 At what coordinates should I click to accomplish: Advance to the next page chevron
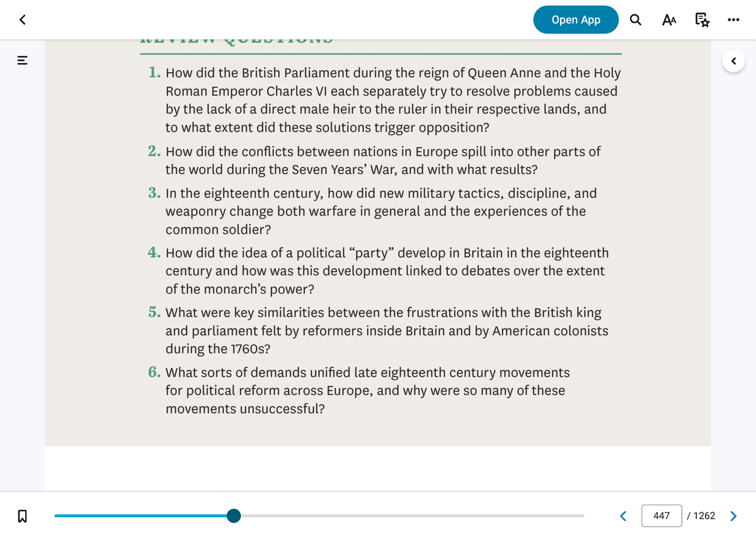[x=733, y=515]
